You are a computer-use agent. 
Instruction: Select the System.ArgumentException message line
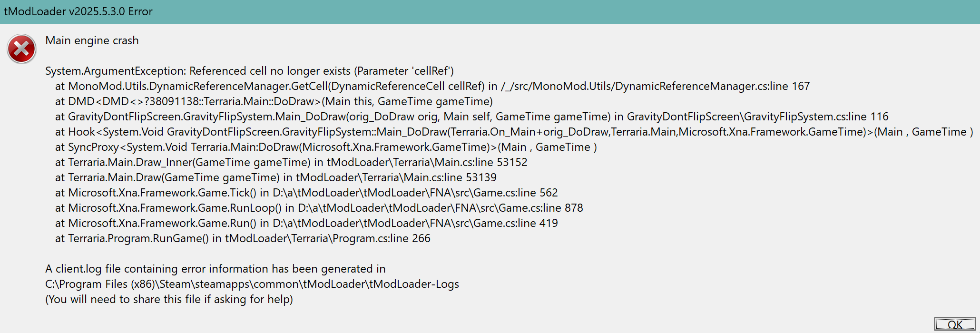[249, 71]
